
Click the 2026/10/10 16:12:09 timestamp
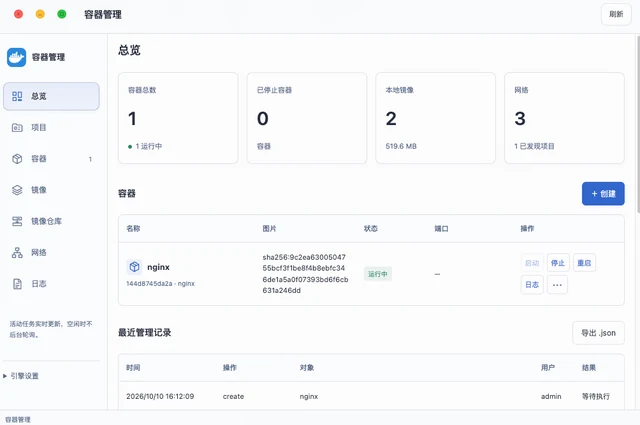coord(160,396)
